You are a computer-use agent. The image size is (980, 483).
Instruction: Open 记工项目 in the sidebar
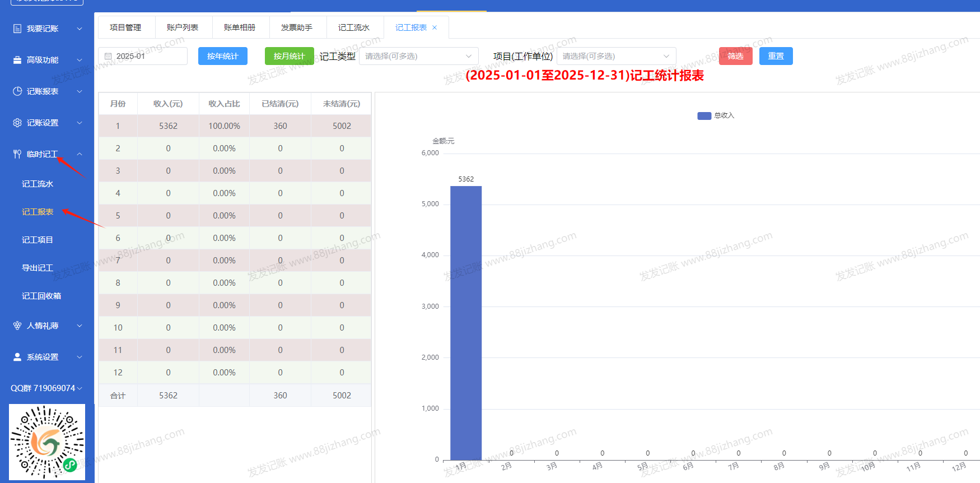point(38,240)
